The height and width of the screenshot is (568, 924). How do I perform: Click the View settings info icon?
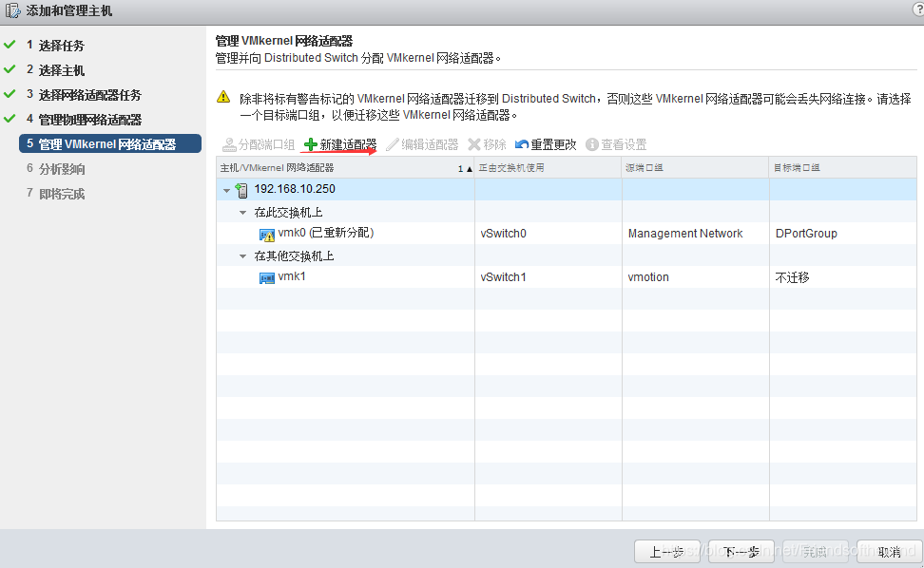point(592,144)
